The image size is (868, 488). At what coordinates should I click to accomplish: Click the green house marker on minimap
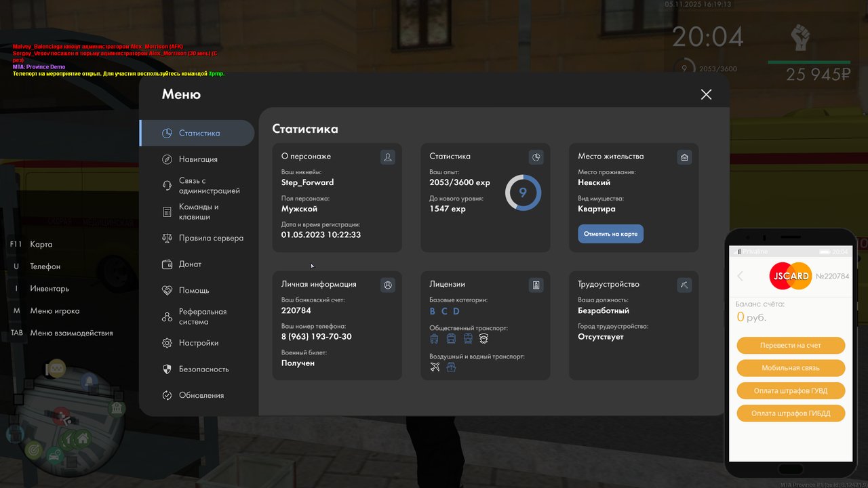[x=83, y=439]
